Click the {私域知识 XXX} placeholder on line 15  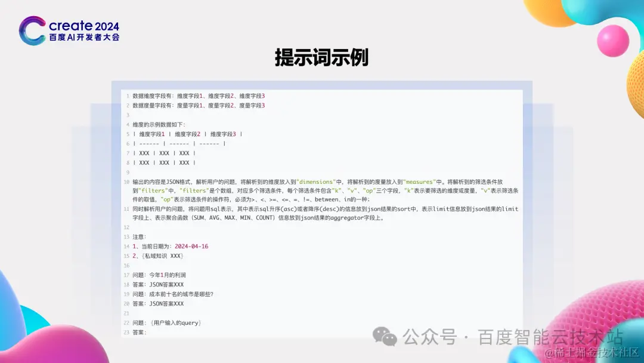click(x=163, y=256)
